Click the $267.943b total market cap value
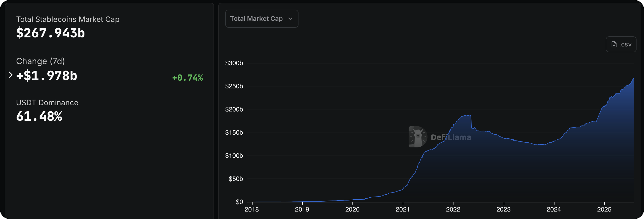Viewport: 644px width, 219px height. [x=51, y=33]
